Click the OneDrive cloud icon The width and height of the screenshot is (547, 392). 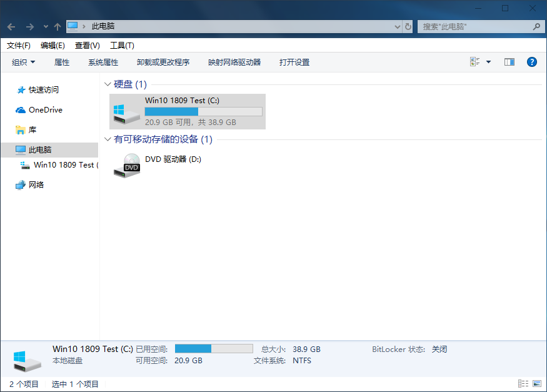21,110
